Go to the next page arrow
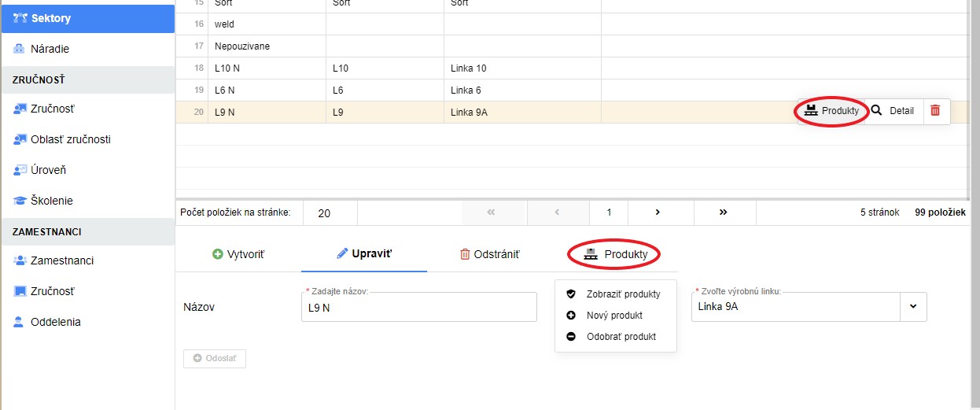This screenshot has height=410, width=980. point(658,212)
